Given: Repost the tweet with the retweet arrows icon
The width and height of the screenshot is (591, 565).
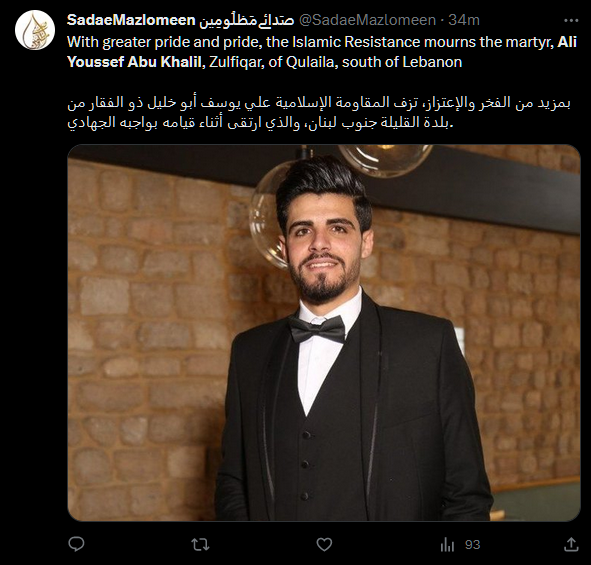Looking at the screenshot, I should (200, 545).
